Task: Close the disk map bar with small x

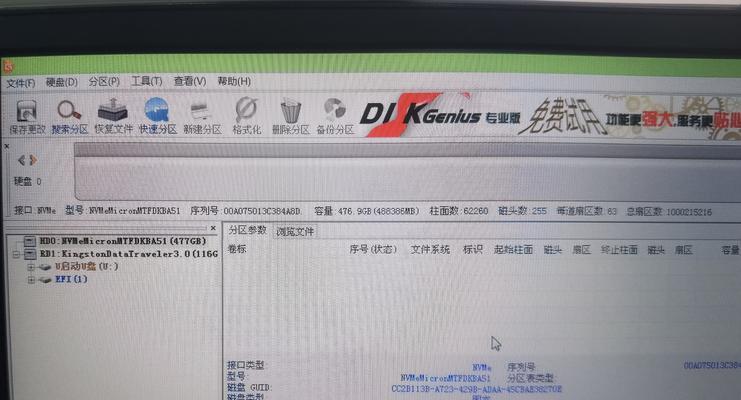Action: pos(7,146)
